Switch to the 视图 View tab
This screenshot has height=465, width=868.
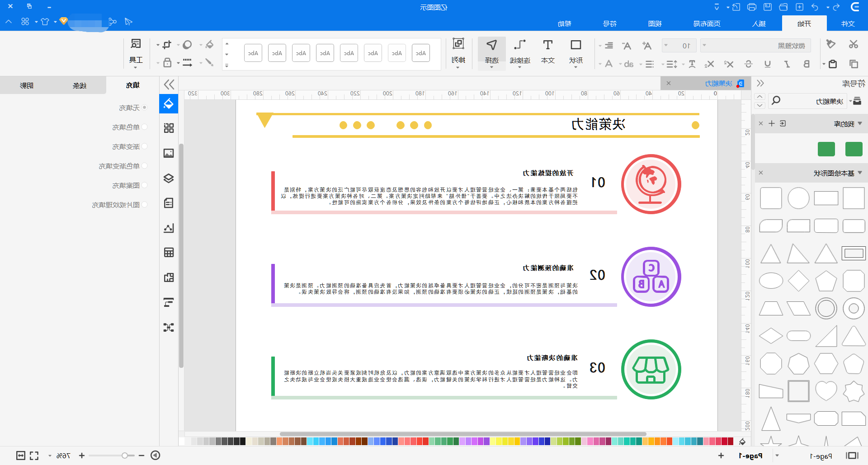(655, 23)
